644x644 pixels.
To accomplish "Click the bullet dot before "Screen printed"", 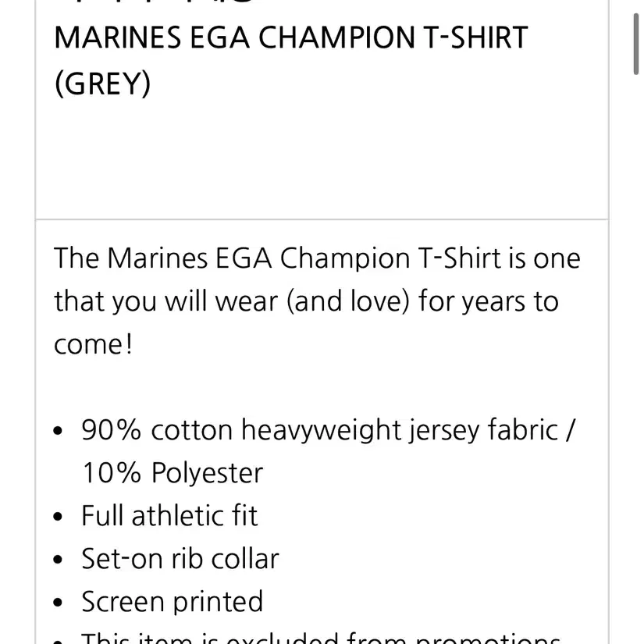I will [58, 603].
